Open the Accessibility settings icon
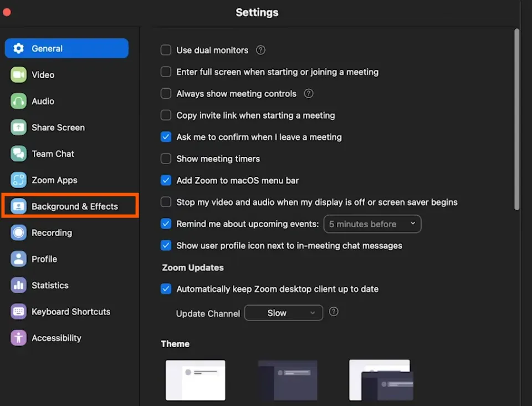The width and height of the screenshot is (532, 406). click(x=18, y=338)
